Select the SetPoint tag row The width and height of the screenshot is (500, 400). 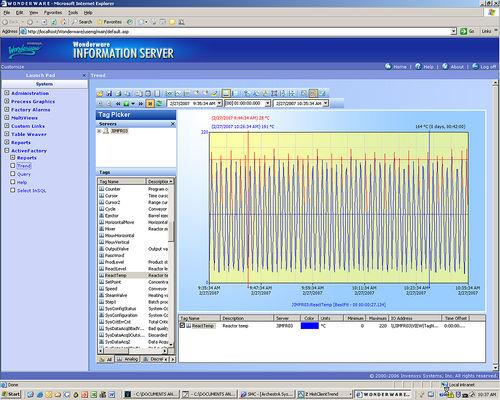[x=133, y=282]
